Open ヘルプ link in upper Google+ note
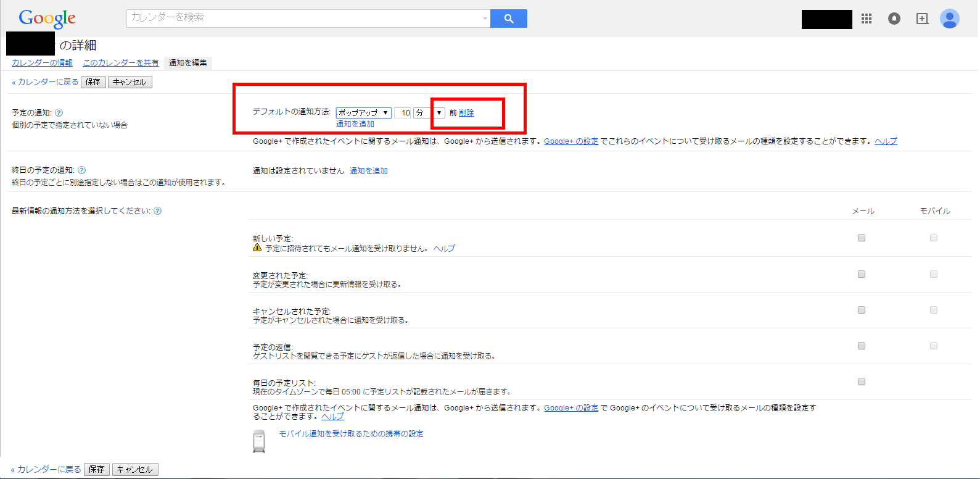 click(x=886, y=141)
